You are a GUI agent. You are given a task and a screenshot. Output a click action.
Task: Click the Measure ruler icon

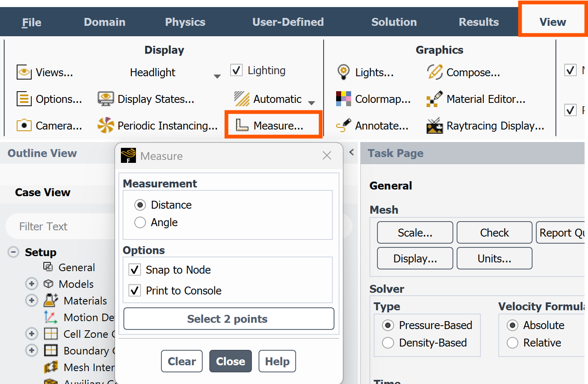coord(242,125)
